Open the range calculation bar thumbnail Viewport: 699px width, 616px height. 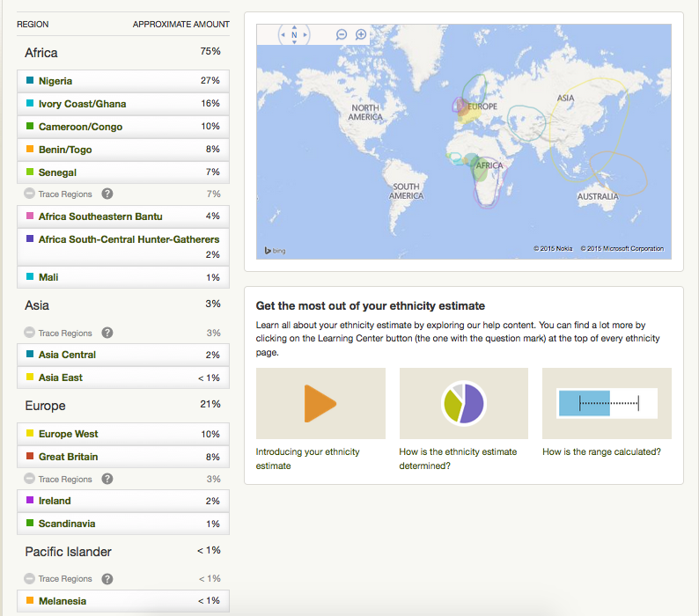[607, 404]
